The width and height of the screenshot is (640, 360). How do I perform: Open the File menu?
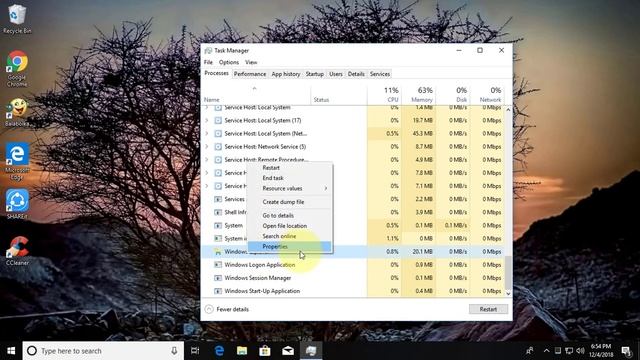208,62
